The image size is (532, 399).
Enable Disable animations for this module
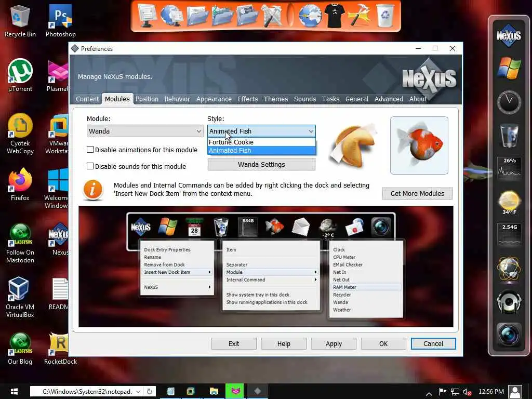[x=90, y=150]
